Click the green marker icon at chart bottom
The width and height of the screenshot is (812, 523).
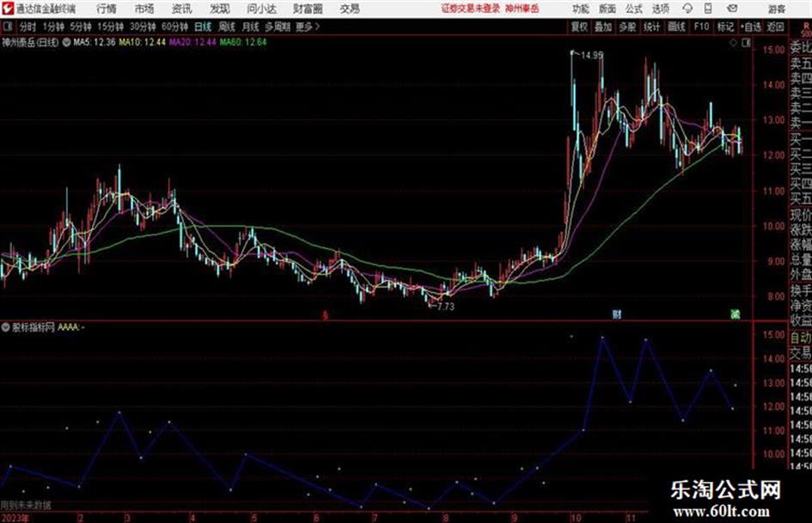pos(736,313)
